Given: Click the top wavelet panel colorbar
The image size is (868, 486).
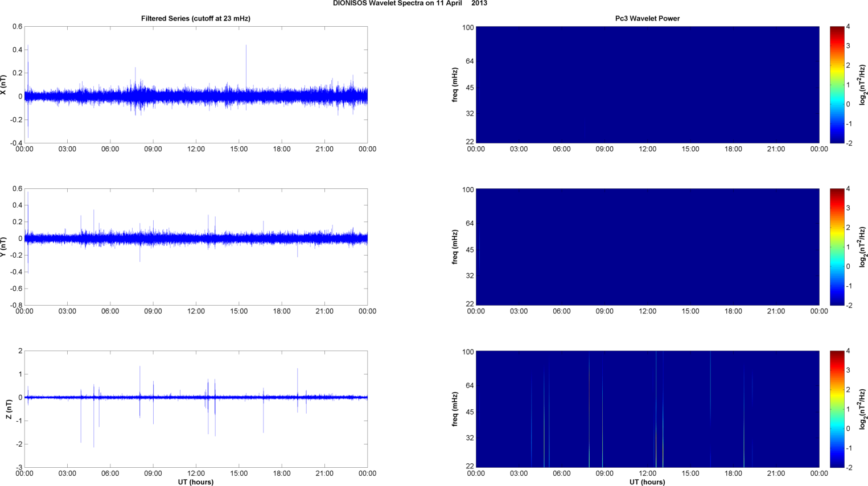Looking at the screenshot, I should [837, 85].
